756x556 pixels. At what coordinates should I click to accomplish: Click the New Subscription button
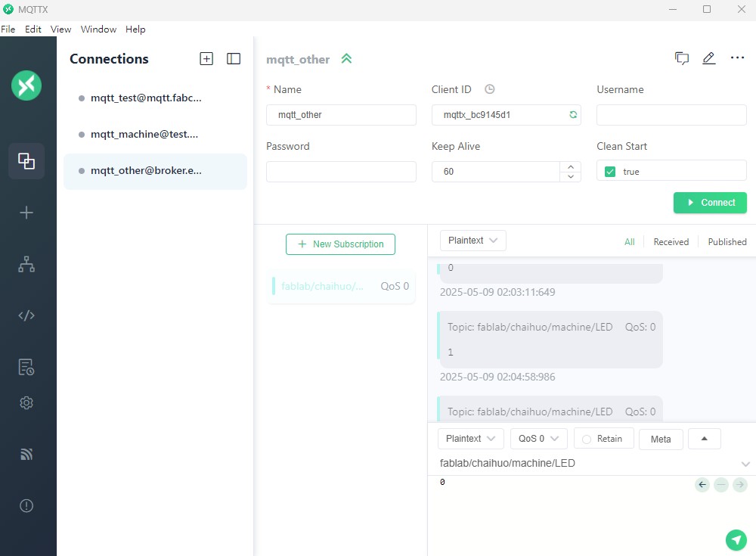click(340, 244)
